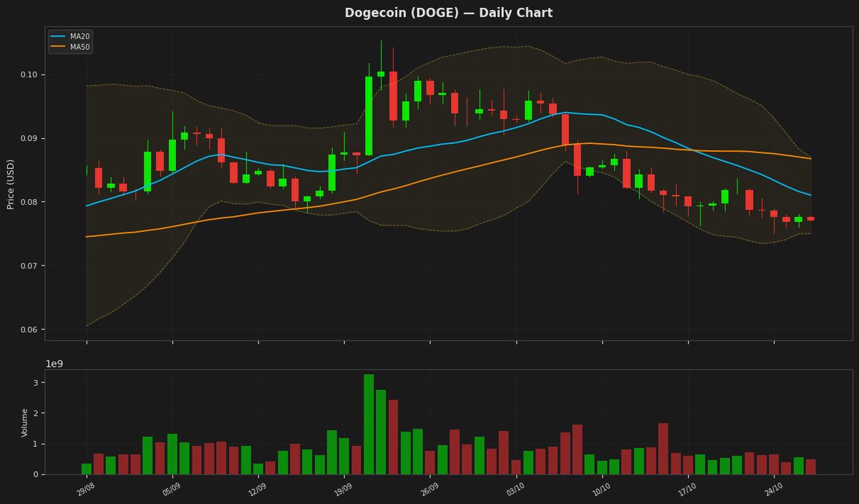Click the 10/10 date label
Image resolution: width=859 pixels, height=504 pixels.
(601, 489)
